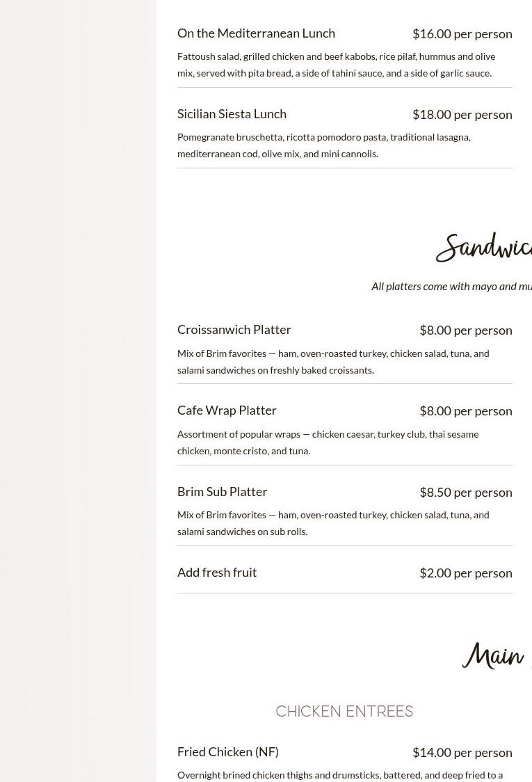Viewport: 532px width, 782px height.
Task: Select the Croissanwich Platter item title
Action: point(234,330)
